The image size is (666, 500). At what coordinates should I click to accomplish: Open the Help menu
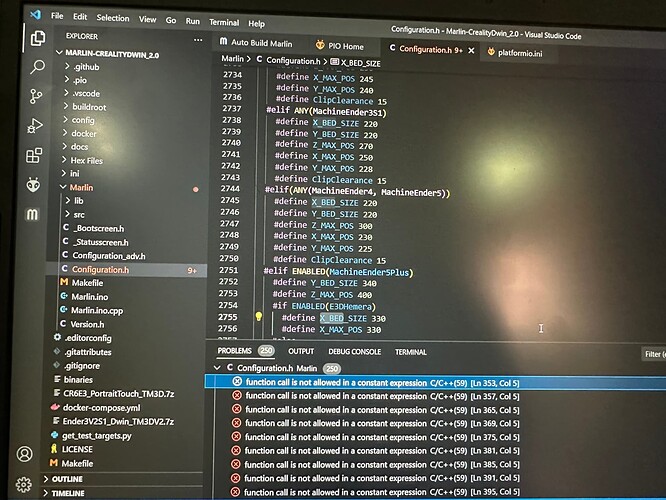coord(256,24)
